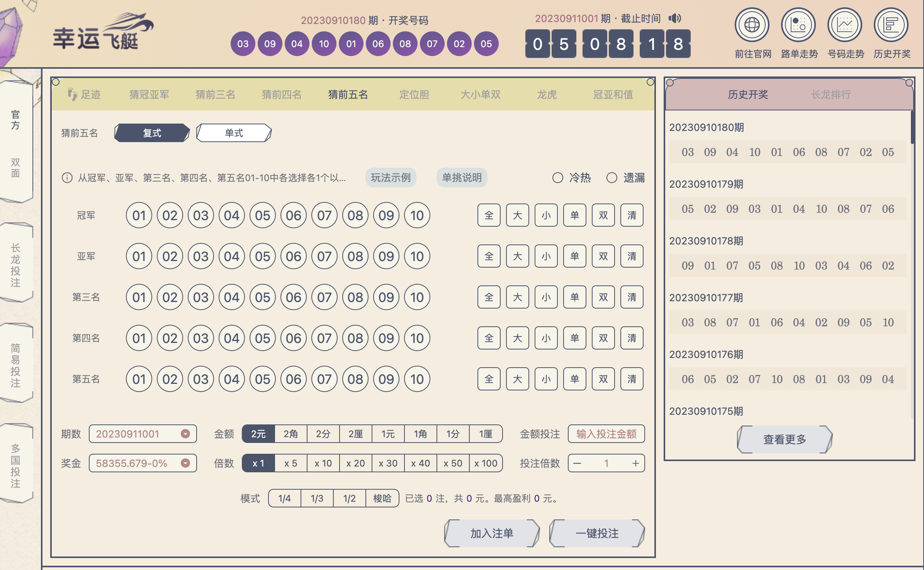The height and width of the screenshot is (570, 924).
Task: Open the 单挑说明 button
Action: pyautogui.click(x=462, y=178)
